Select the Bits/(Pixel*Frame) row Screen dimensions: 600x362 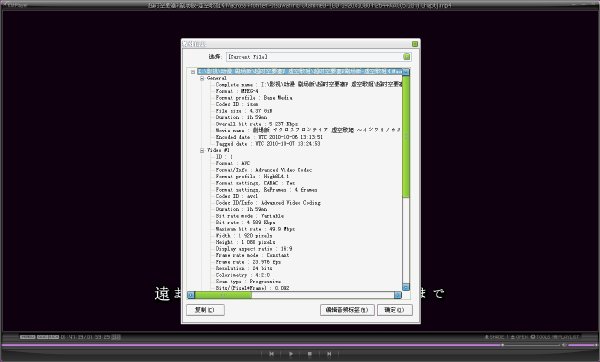[x=253, y=288]
